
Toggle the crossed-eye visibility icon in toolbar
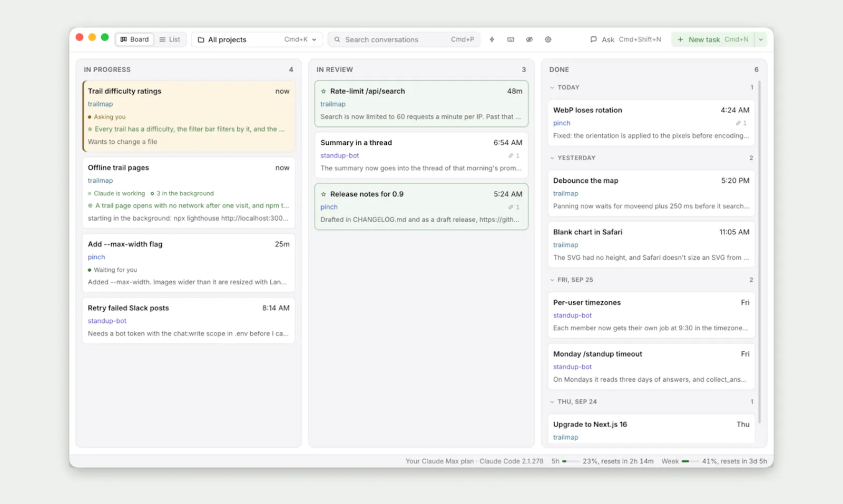(x=529, y=39)
